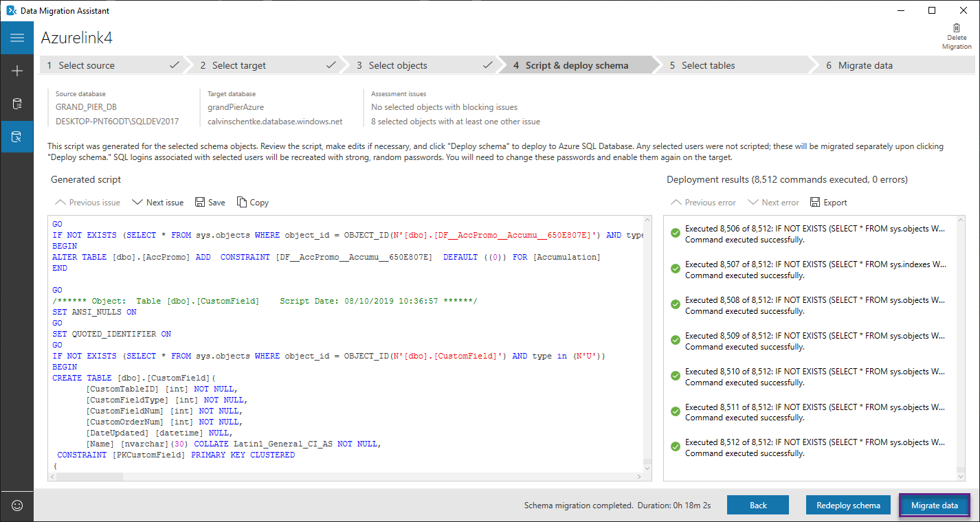
Task: Go to Previous issue in script
Action: pyautogui.click(x=88, y=203)
